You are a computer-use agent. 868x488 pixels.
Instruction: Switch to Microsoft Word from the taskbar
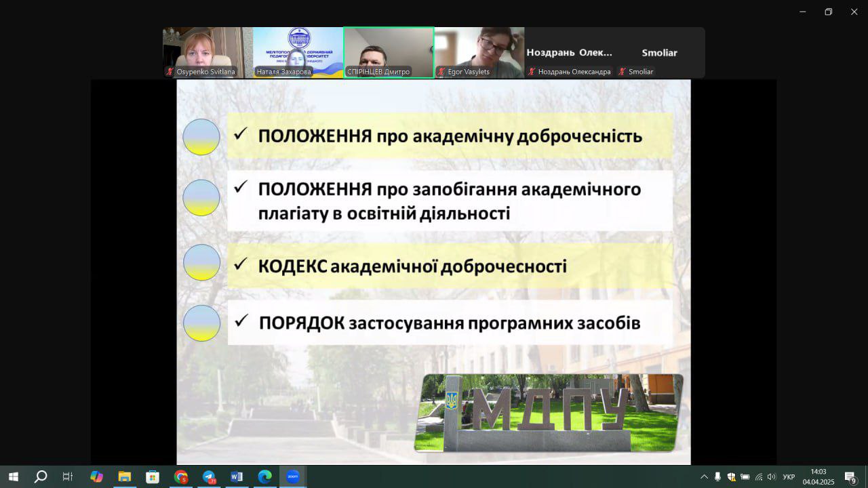(x=236, y=476)
